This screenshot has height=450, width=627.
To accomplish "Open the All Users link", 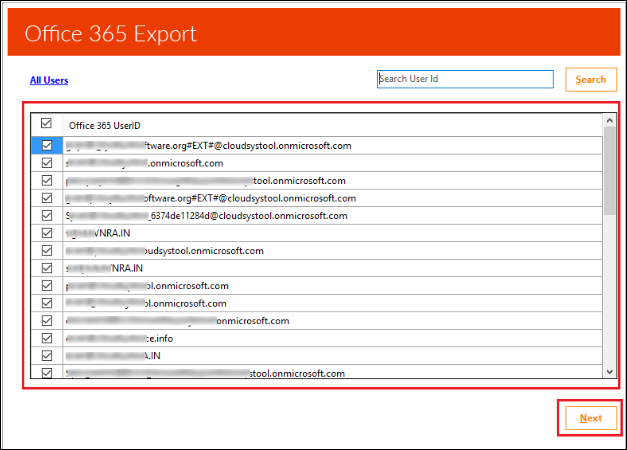I will (x=49, y=80).
